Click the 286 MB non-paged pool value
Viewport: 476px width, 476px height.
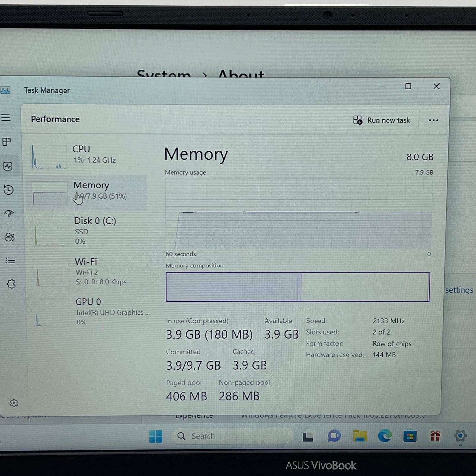coord(239,396)
